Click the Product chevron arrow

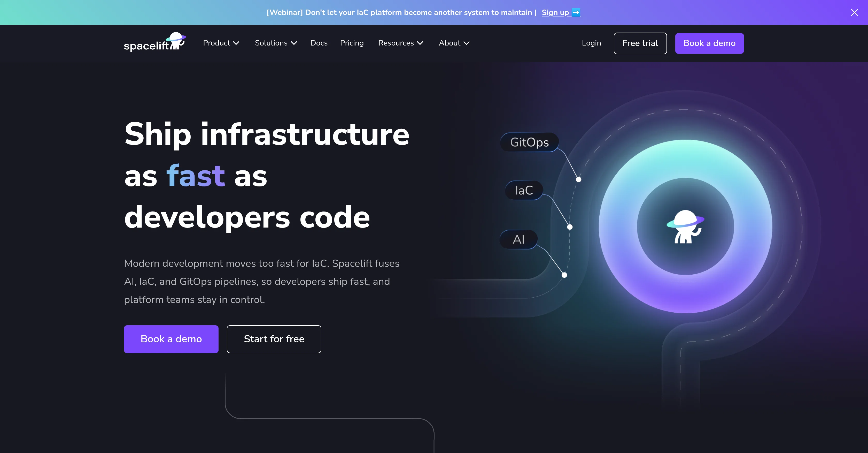[236, 43]
